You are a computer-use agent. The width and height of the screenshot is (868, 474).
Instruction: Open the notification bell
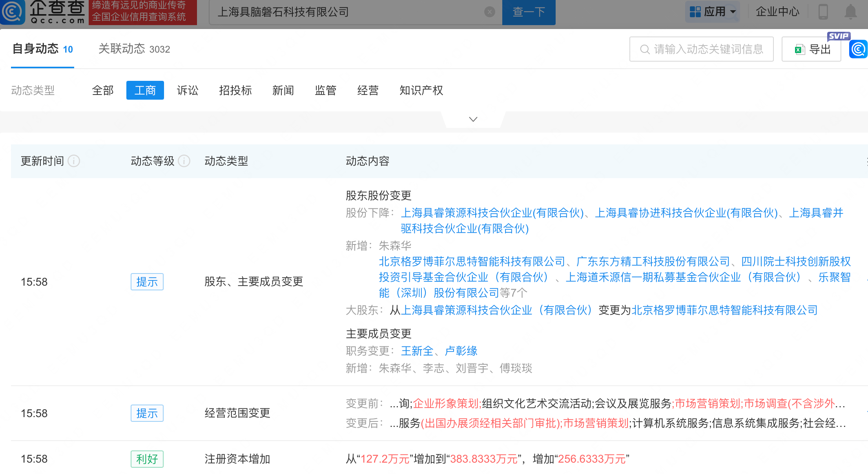click(850, 12)
